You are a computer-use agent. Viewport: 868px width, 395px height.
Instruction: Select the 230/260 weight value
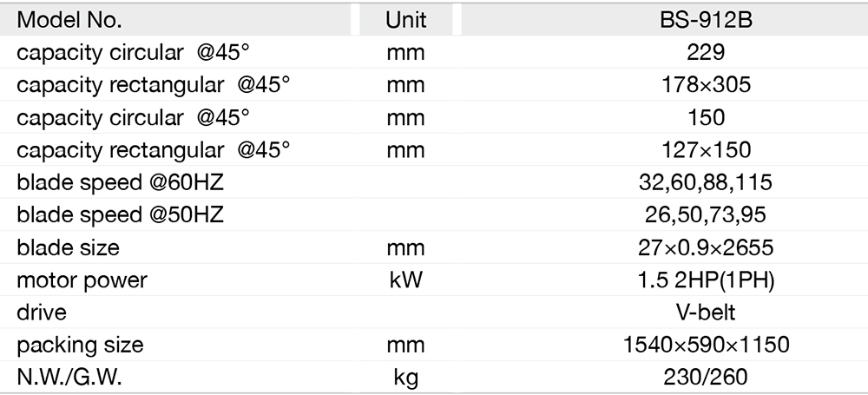tap(706, 378)
